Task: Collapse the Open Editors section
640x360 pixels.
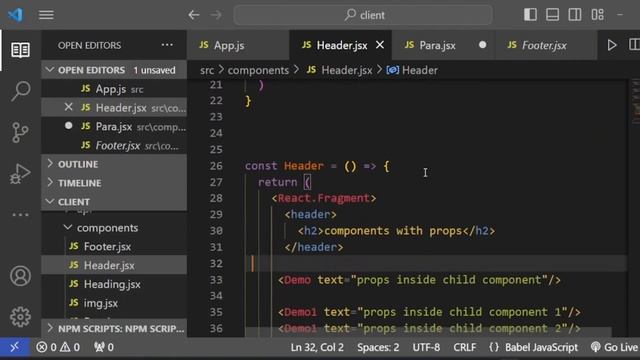Action: pyautogui.click(x=114, y=70)
